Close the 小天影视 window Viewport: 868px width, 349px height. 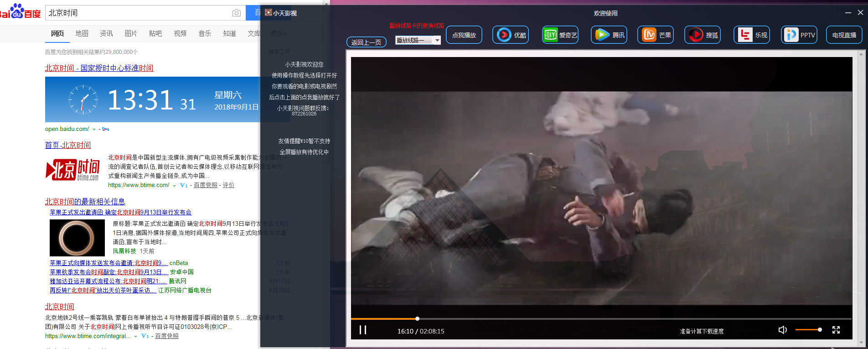[x=860, y=13]
